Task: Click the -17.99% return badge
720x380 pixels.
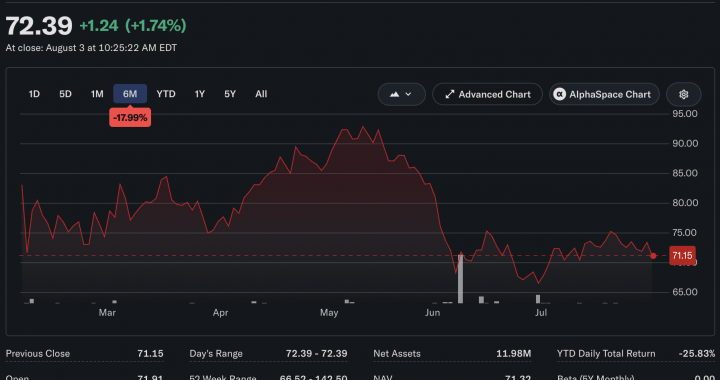Action: [130, 118]
